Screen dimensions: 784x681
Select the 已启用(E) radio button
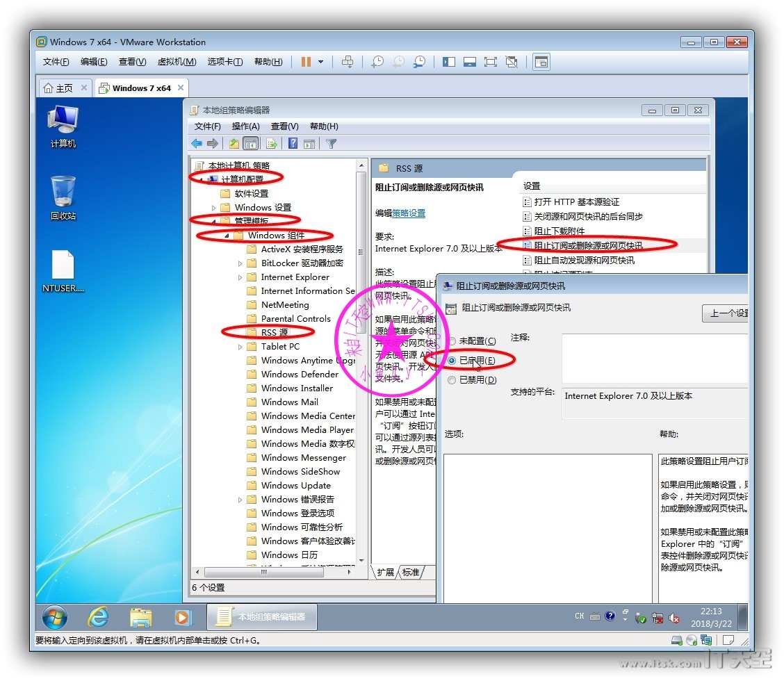click(x=452, y=361)
